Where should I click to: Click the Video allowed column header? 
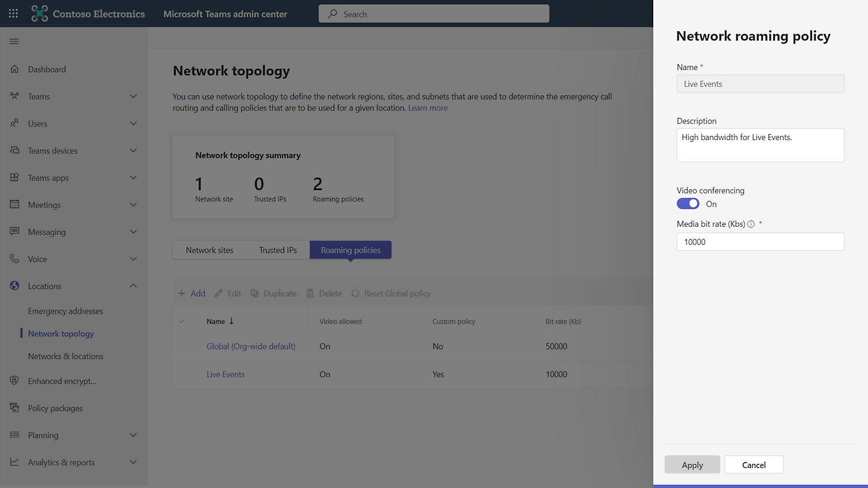pos(340,321)
